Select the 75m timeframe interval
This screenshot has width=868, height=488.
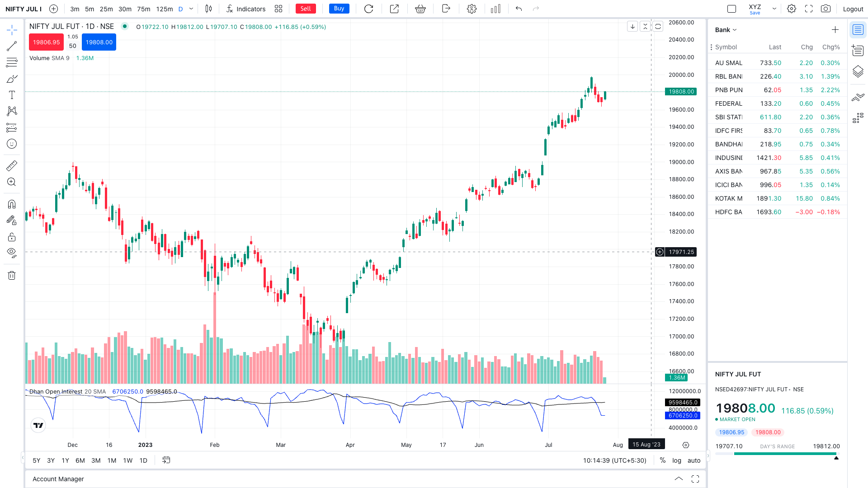pos(143,9)
